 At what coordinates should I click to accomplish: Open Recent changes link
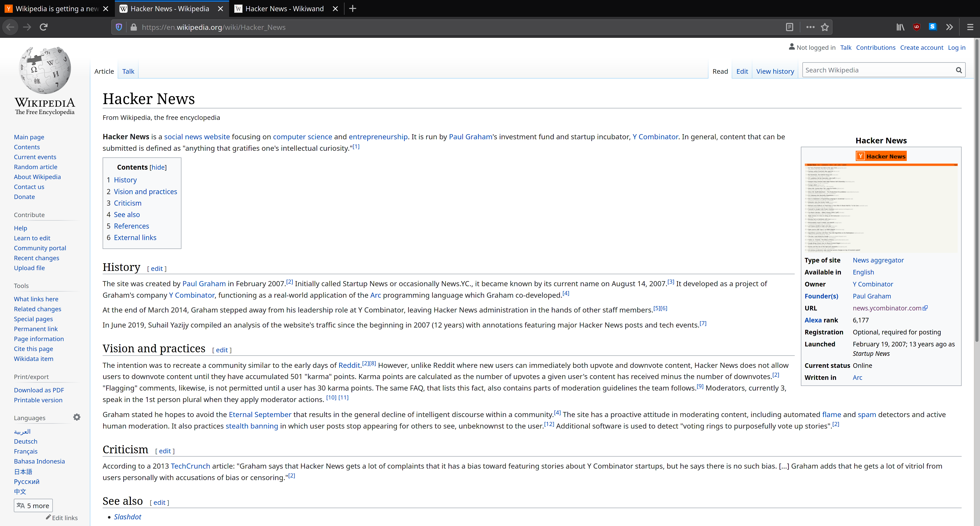36,258
